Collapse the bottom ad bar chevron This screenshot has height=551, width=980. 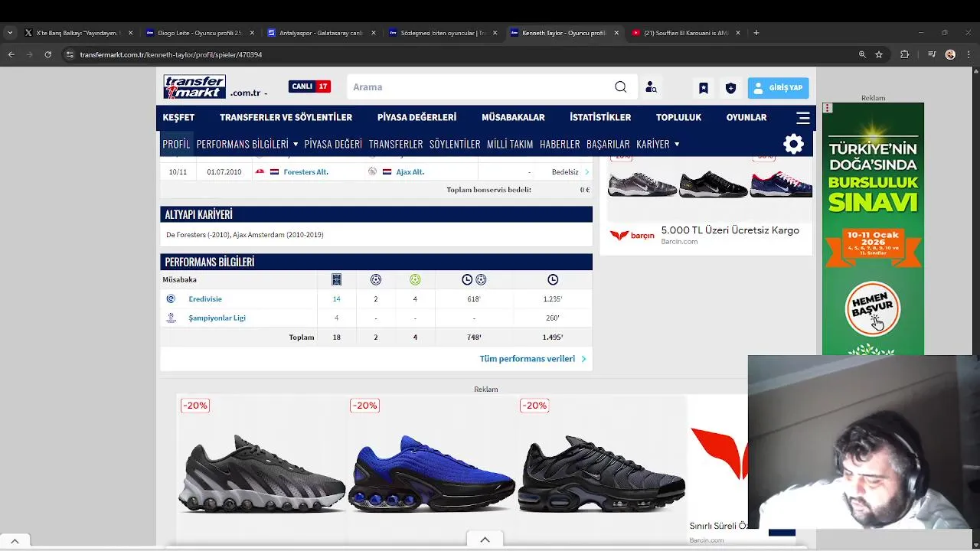pos(485,540)
